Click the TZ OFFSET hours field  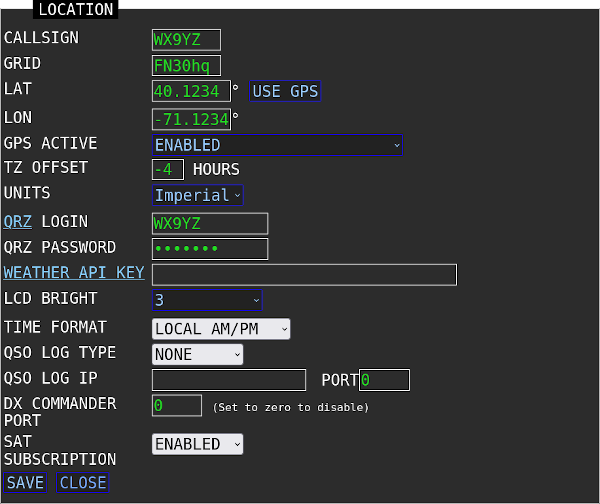168,170
